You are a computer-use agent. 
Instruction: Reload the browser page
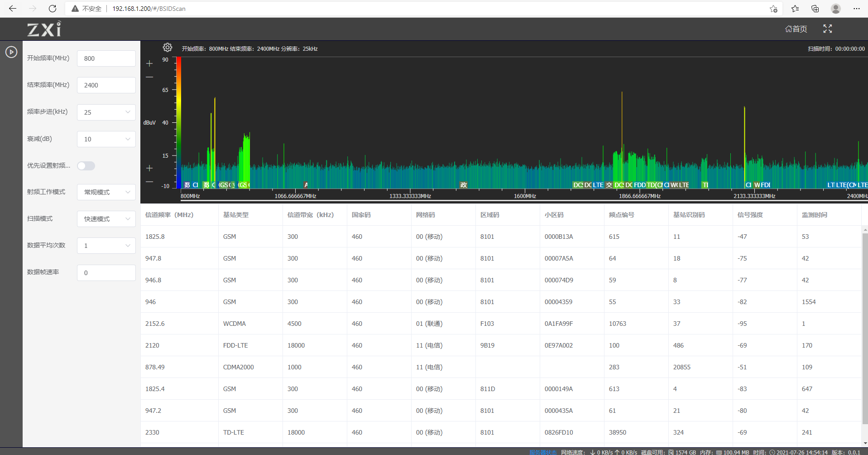coord(53,9)
